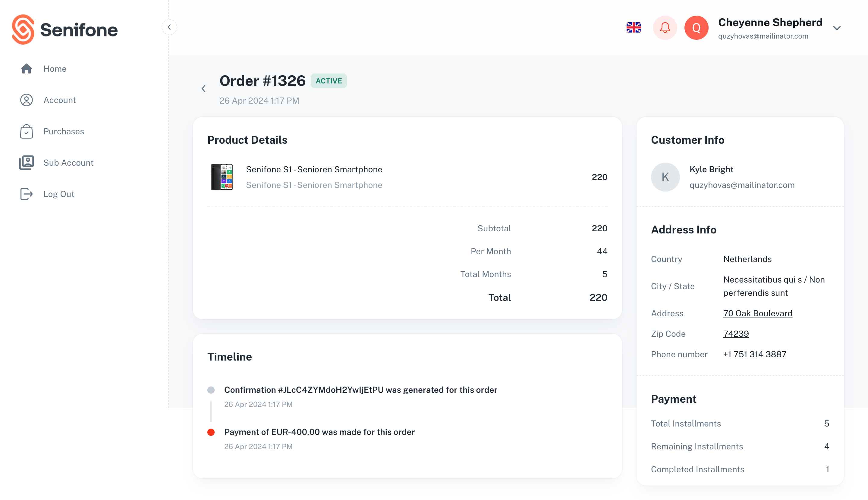Image resolution: width=868 pixels, height=500 pixels.
Task: Click the 74239 zip code link
Action: [x=736, y=334]
